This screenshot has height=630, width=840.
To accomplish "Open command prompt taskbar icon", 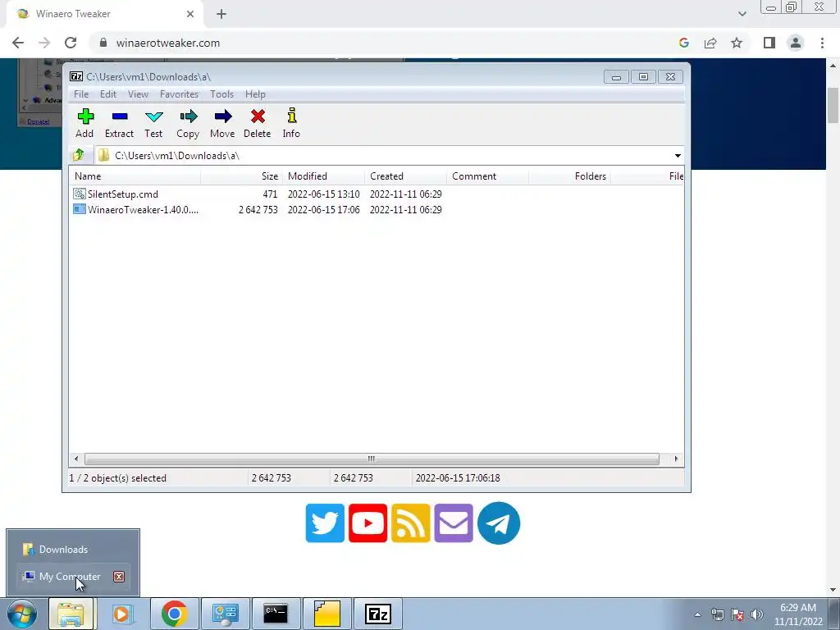I will (276, 614).
